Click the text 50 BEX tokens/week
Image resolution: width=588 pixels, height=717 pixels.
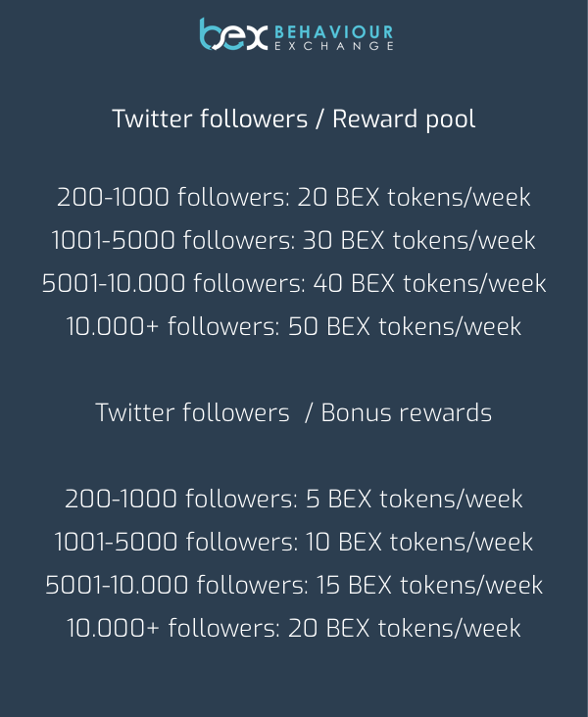point(405,326)
